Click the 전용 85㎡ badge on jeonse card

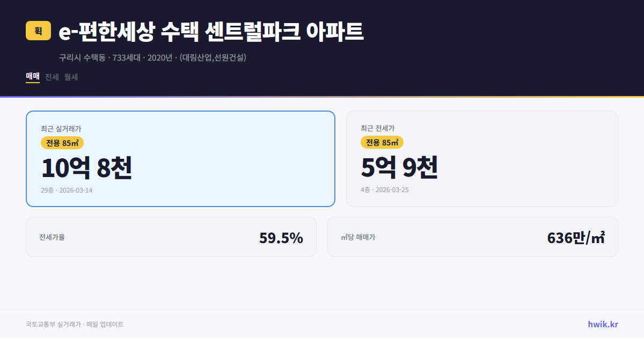pyautogui.click(x=383, y=143)
